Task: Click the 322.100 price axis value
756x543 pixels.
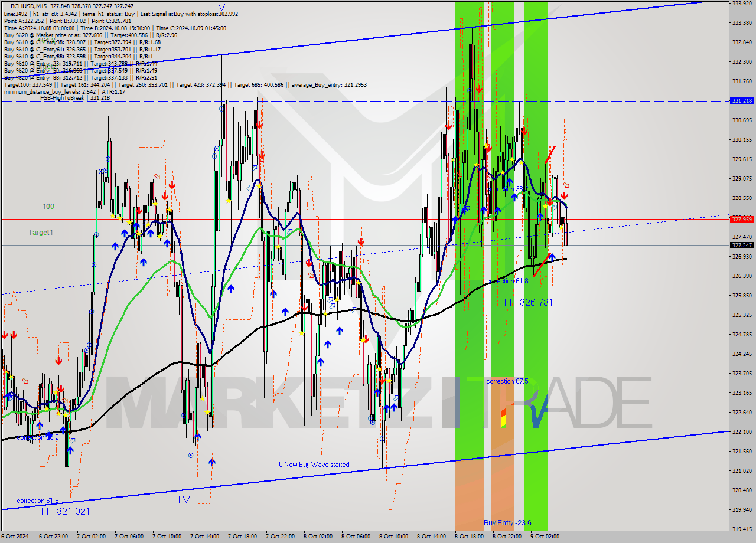Action: (742, 431)
